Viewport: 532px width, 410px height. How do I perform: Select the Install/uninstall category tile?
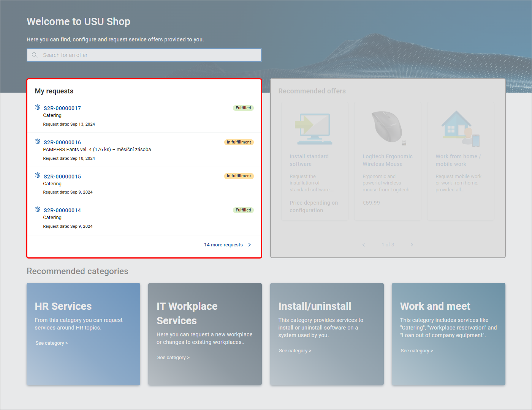[327, 334]
